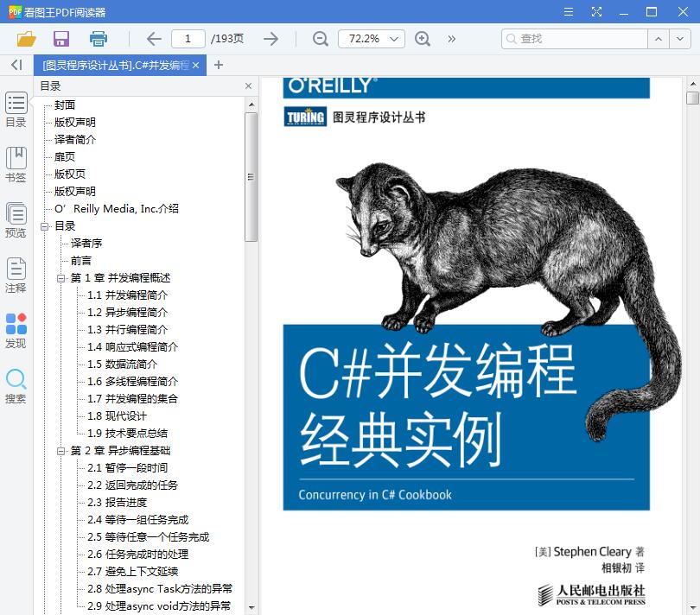The width and height of the screenshot is (700, 615).
Task: Open the 书签 bookmarks panel
Action: [16, 165]
